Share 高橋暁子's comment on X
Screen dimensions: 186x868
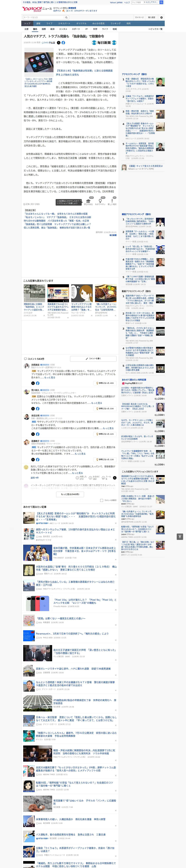pyautogui.click(x=33, y=460)
